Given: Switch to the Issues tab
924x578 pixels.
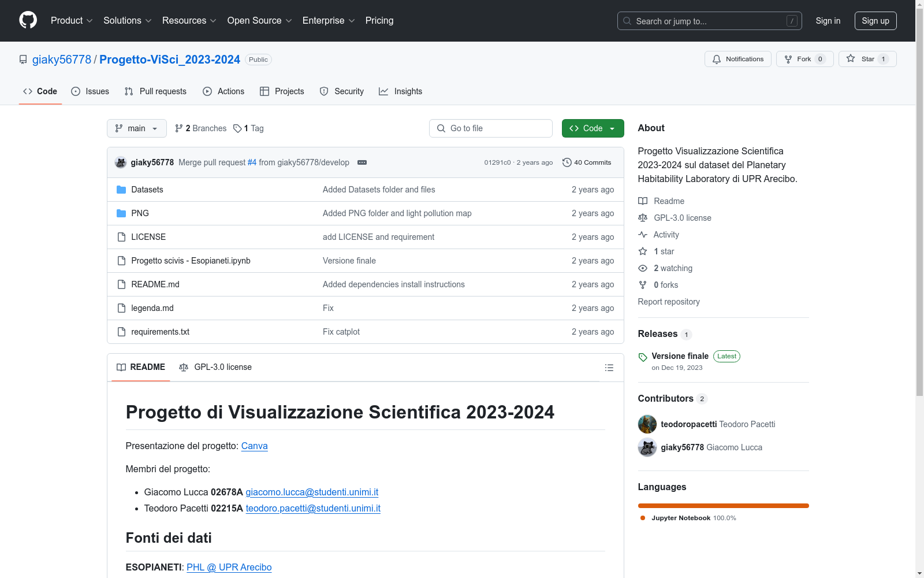Looking at the screenshot, I should (90, 91).
